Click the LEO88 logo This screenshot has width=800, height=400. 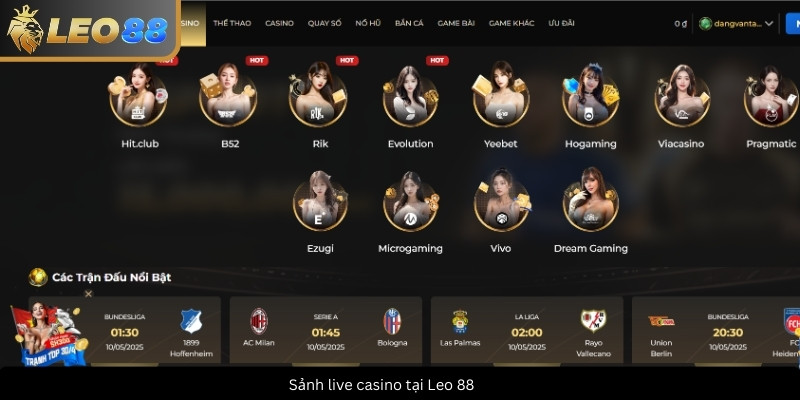[87, 30]
